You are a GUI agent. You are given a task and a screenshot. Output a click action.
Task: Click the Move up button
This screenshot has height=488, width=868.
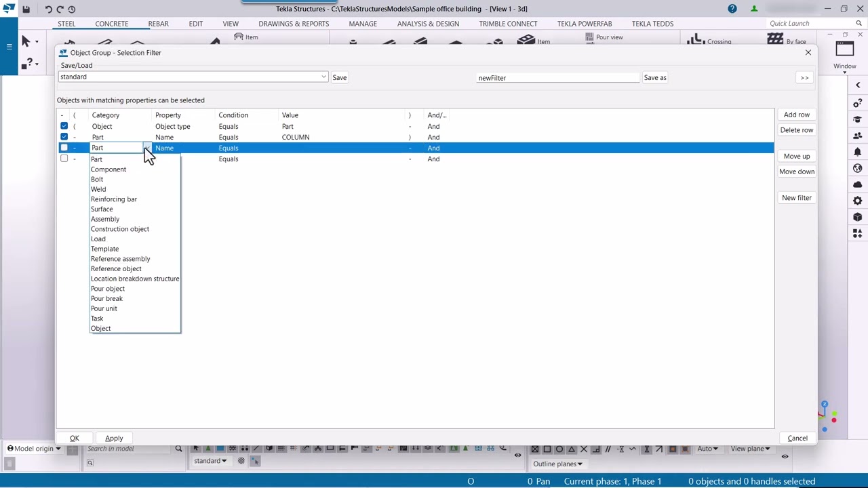pos(797,156)
